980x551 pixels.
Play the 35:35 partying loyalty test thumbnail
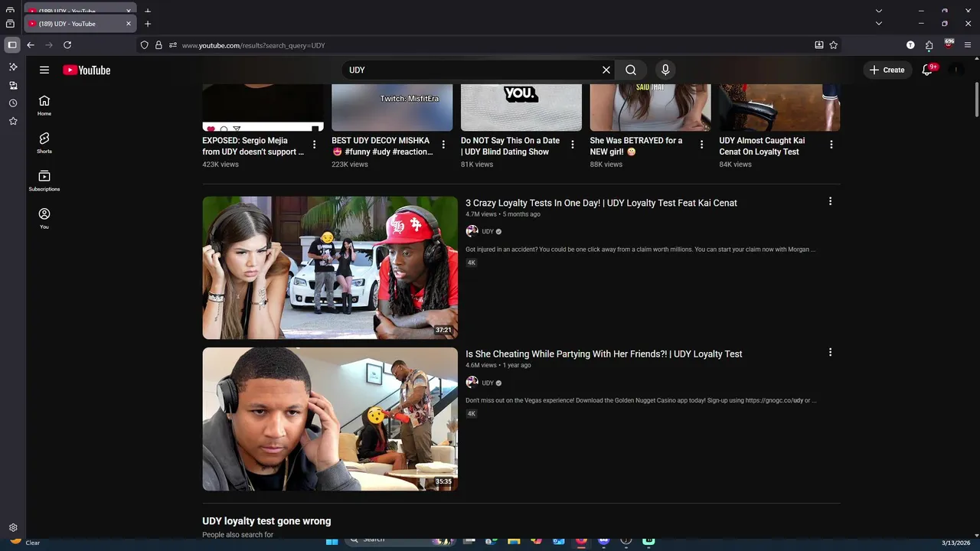[x=330, y=419]
